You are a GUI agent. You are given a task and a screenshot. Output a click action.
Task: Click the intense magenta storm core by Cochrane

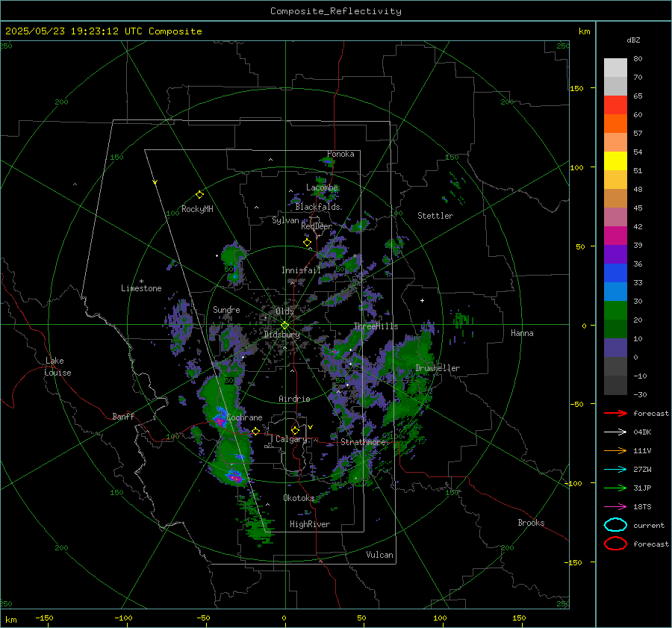click(x=220, y=421)
